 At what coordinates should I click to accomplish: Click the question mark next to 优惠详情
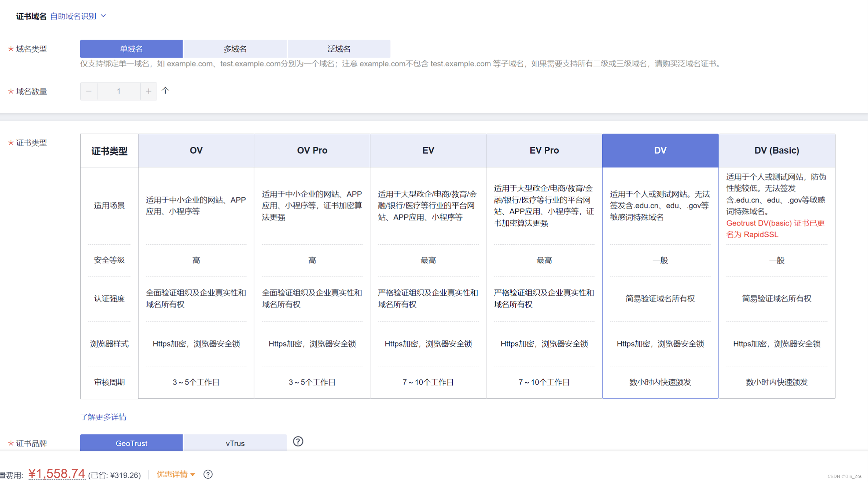pyautogui.click(x=208, y=474)
